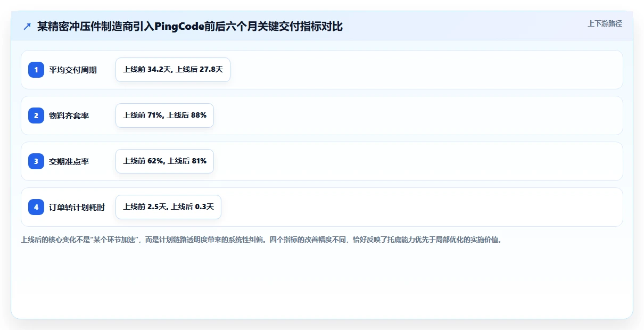
Task: Click the footnote paragraph starting 上线后的核心变化
Action: click(261, 240)
